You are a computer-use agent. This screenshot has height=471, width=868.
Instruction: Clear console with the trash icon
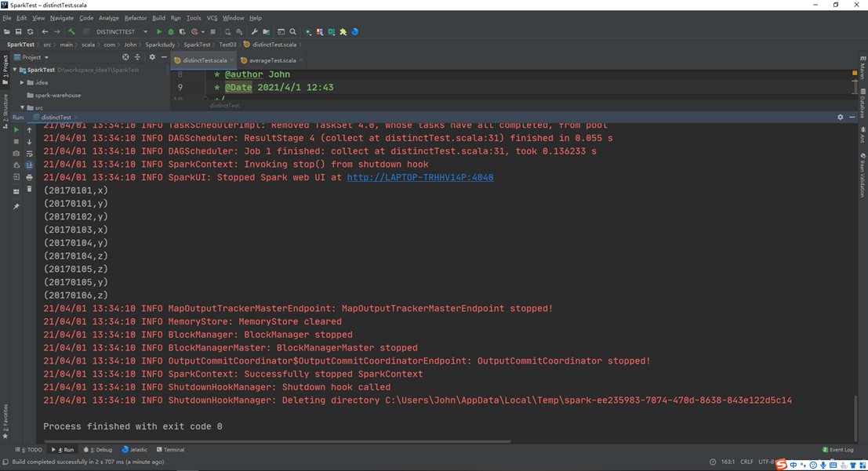tap(29, 190)
